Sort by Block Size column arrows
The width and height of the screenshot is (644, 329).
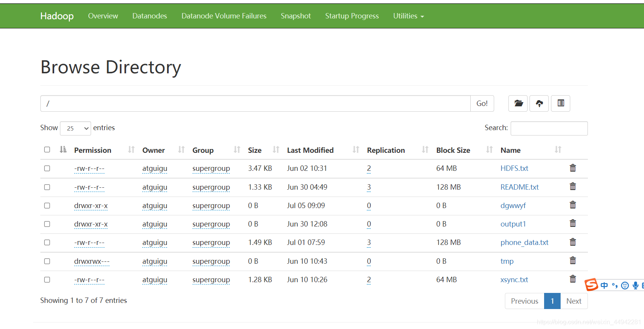pos(489,150)
